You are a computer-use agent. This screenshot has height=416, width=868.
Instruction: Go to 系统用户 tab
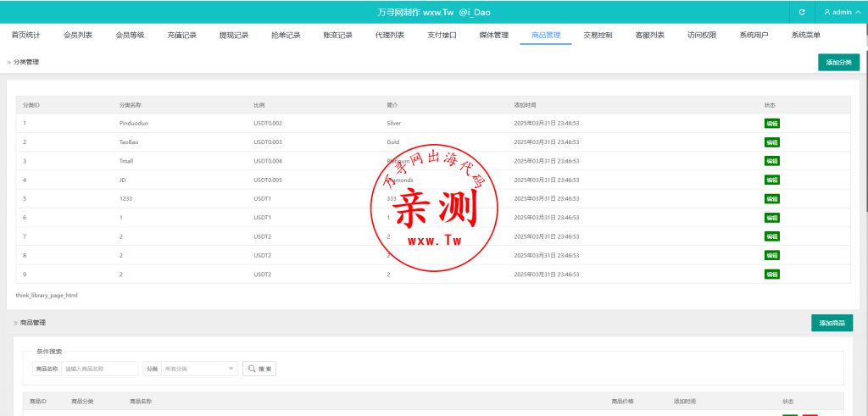[x=754, y=35]
